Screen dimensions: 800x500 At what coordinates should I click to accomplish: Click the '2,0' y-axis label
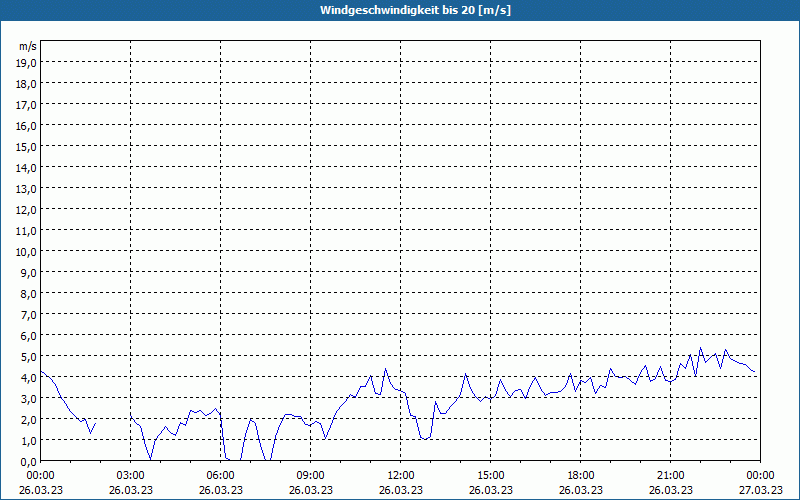pyautogui.click(x=28, y=419)
